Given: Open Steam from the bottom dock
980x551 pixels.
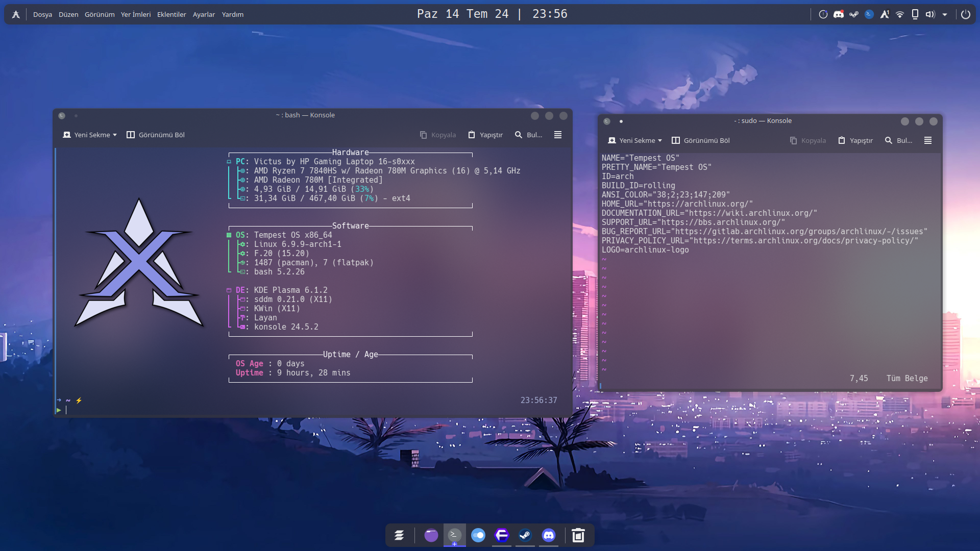Looking at the screenshot, I should coord(525,535).
